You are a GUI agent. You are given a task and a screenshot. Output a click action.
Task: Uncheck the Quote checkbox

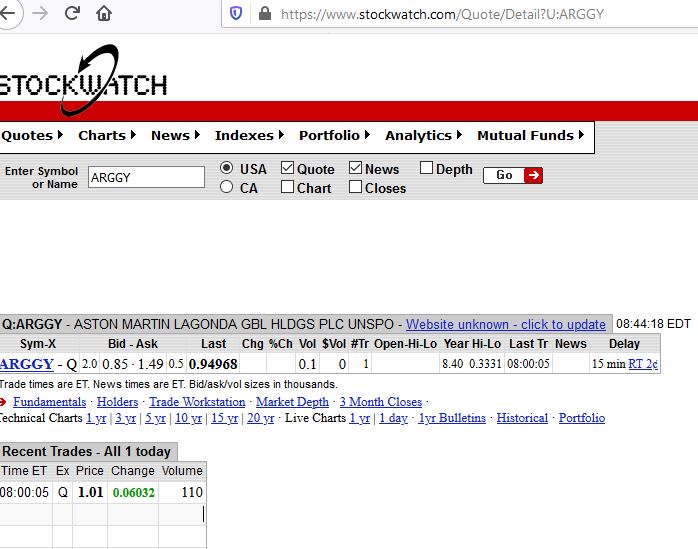point(288,168)
